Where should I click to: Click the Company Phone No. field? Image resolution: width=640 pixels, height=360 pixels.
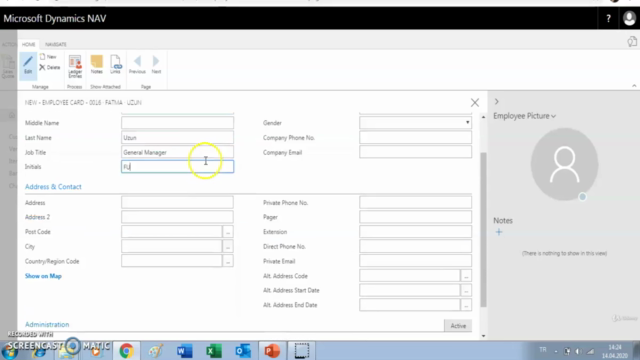click(x=416, y=138)
